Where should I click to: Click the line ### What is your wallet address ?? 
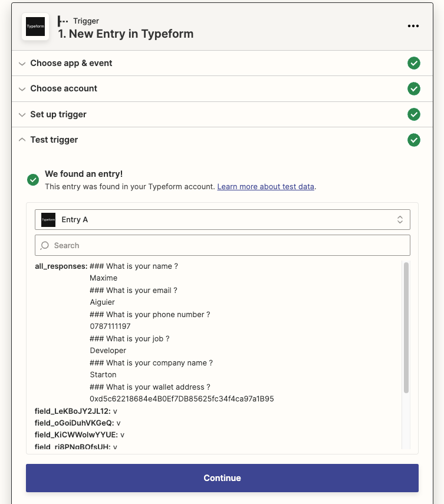(x=150, y=387)
